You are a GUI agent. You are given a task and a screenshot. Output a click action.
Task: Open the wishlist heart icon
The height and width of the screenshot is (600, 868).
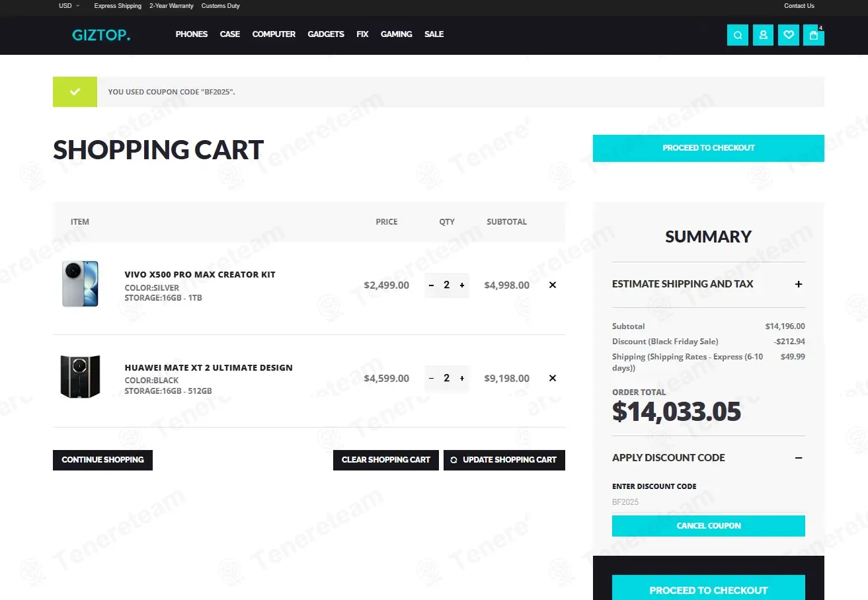[x=789, y=35]
